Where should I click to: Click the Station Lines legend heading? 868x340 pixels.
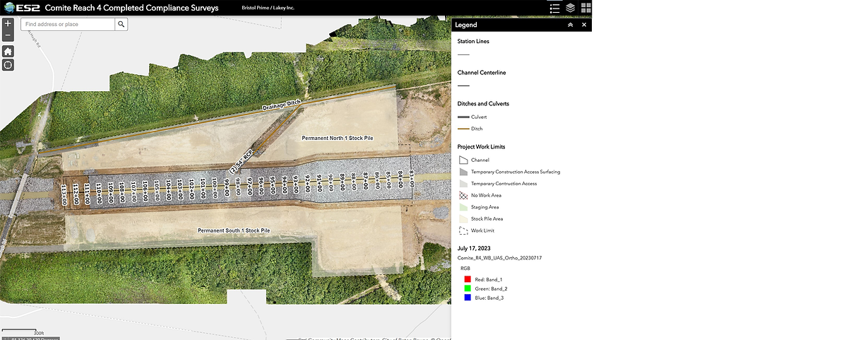click(x=473, y=41)
